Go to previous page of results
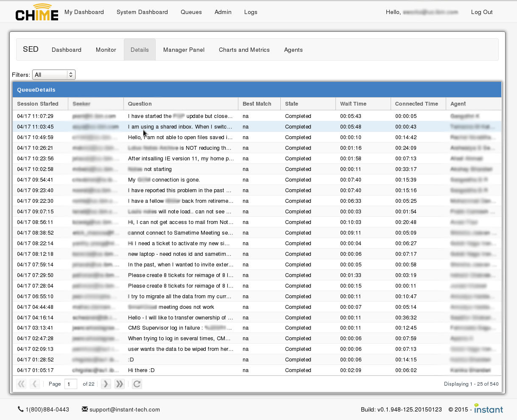The height and width of the screenshot is (420, 517). coord(35,384)
